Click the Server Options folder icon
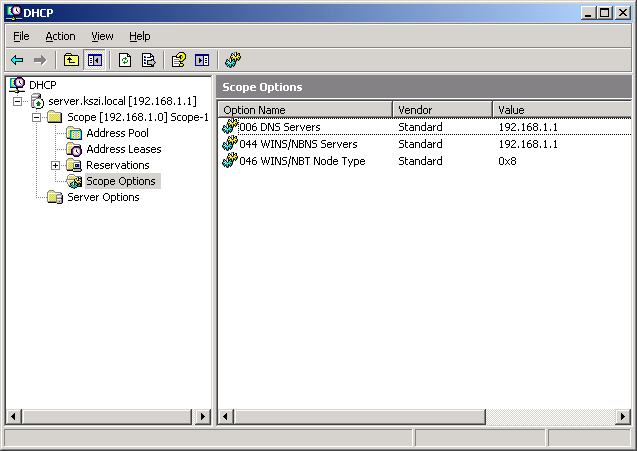Viewport: 637px width, 451px height. 54,197
